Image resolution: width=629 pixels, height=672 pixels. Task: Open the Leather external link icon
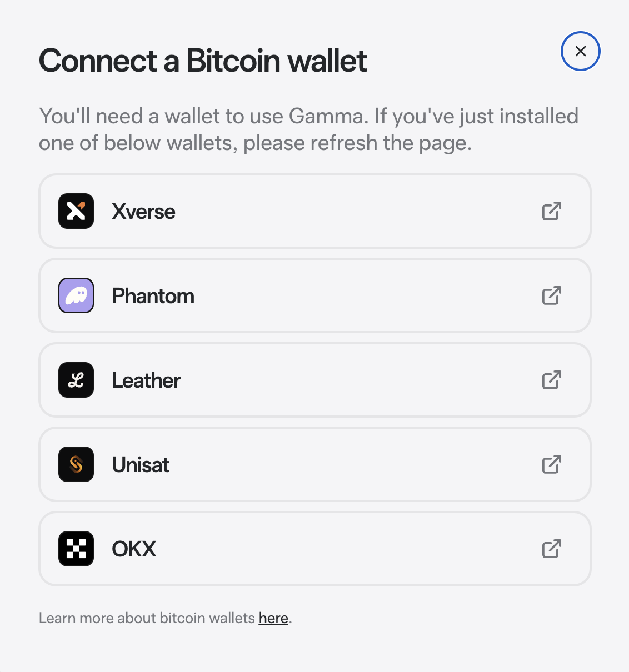(x=552, y=380)
